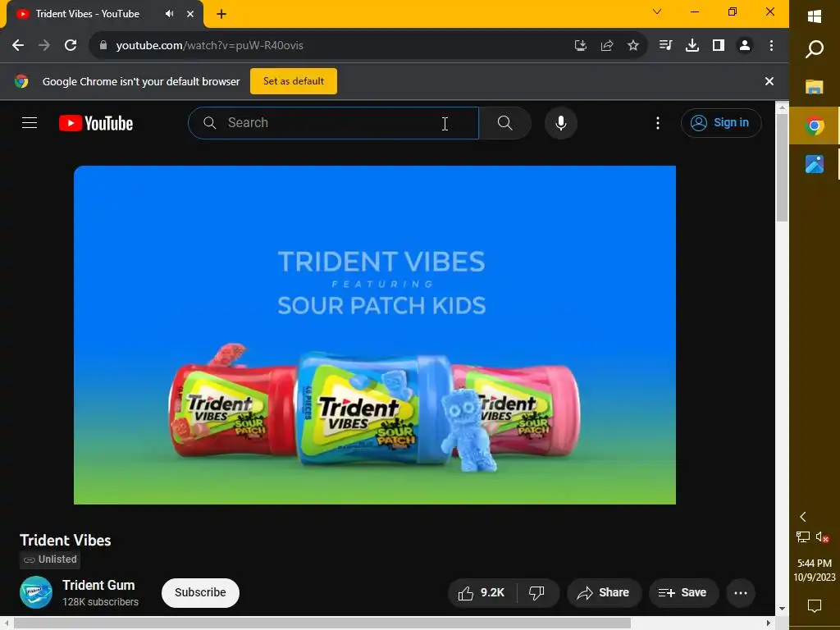Viewport: 840px width, 630px height.
Task: Go back with the browser back arrow
Action: coord(18,46)
